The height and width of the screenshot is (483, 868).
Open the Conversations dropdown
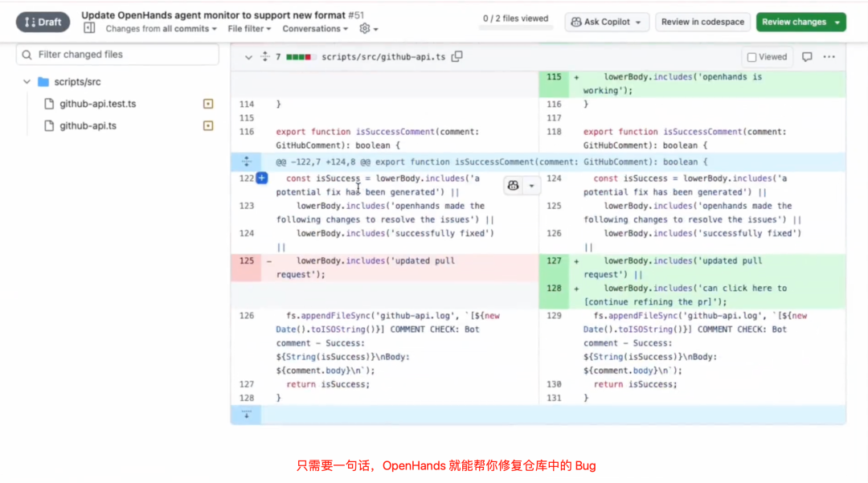[315, 29]
